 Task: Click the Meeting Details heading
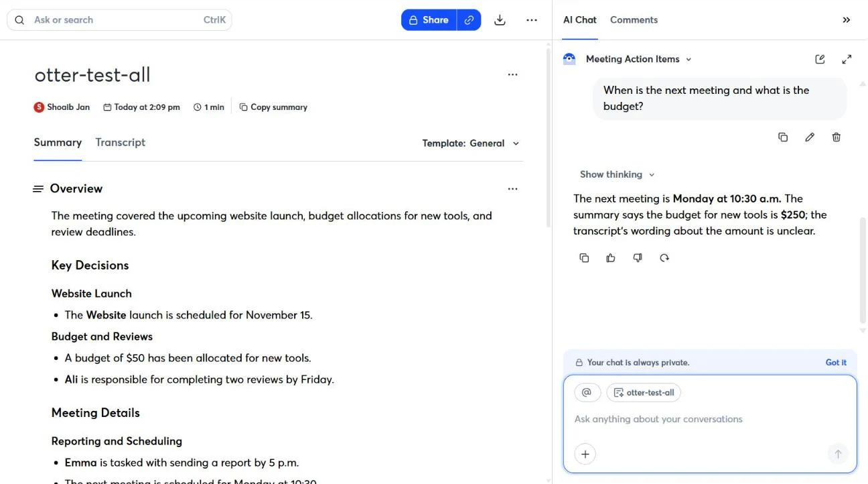[95, 413]
